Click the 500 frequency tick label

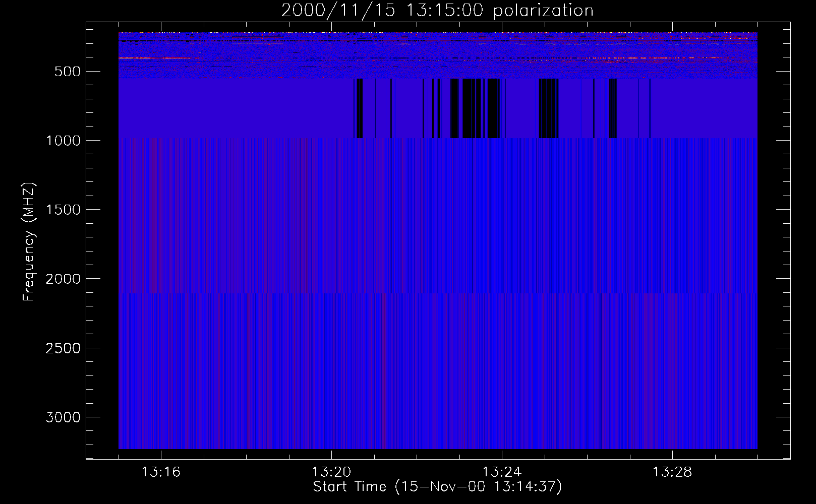[x=67, y=72]
